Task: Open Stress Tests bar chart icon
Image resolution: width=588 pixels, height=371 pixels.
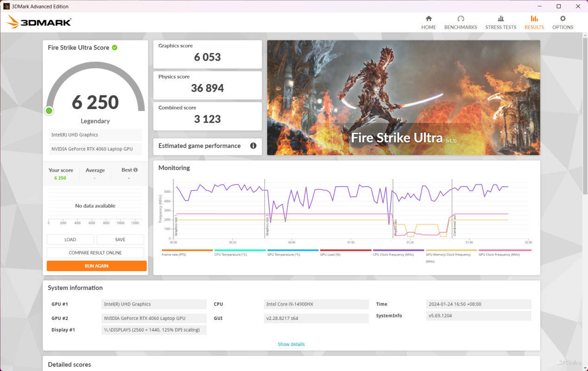Action: [x=500, y=19]
